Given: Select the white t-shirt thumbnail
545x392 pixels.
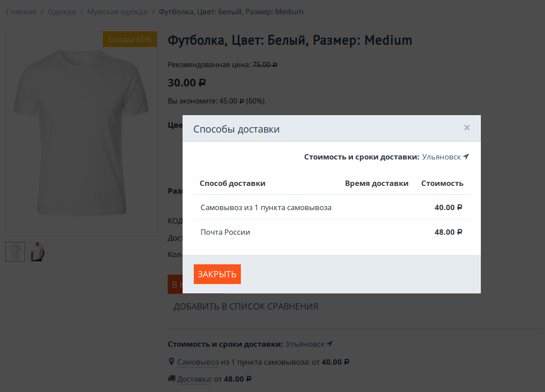Looking at the screenshot, I should coord(15,252).
